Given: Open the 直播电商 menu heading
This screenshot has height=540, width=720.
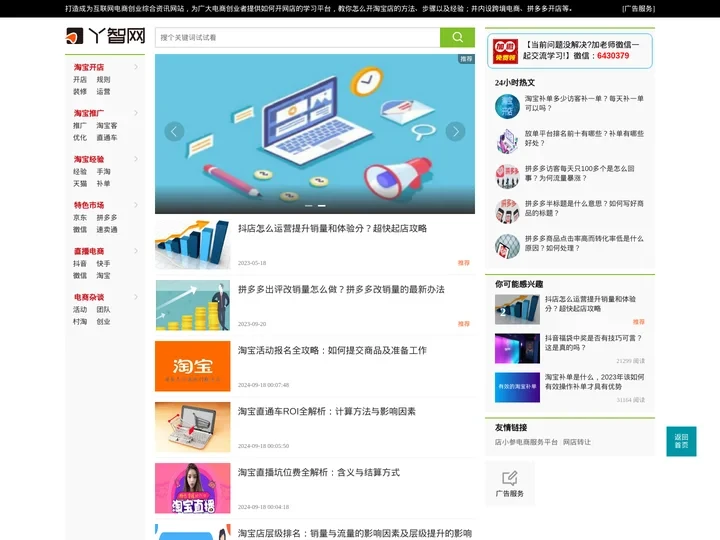Looking at the screenshot, I should (x=89, y=251).
